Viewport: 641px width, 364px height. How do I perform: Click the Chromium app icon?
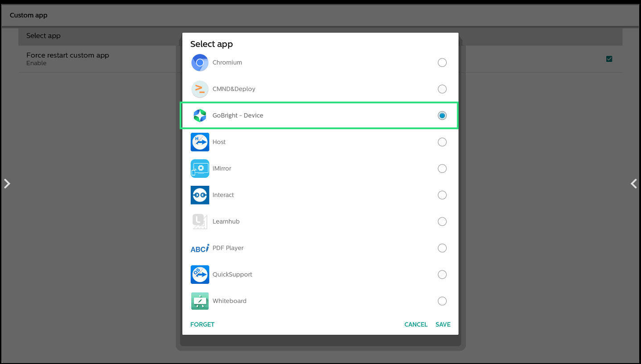tap(200, 63)
